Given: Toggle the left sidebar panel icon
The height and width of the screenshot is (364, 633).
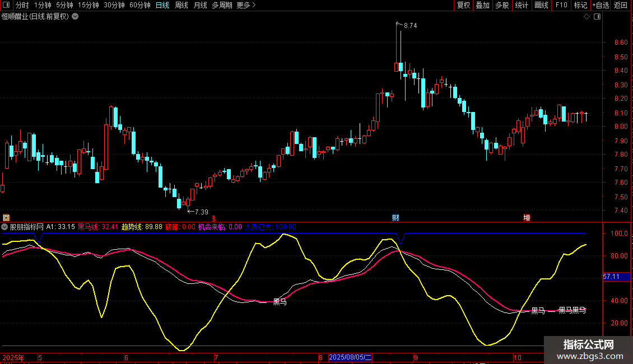Looking at the screenshot, I should click(x=6, y=6).
